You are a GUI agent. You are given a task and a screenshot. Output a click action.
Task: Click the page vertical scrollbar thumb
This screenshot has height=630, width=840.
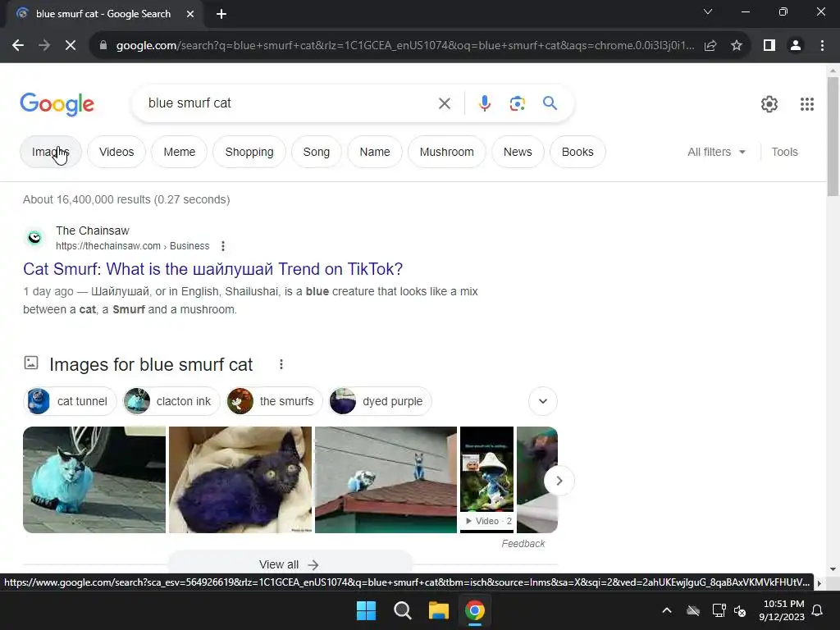[833, 137]
